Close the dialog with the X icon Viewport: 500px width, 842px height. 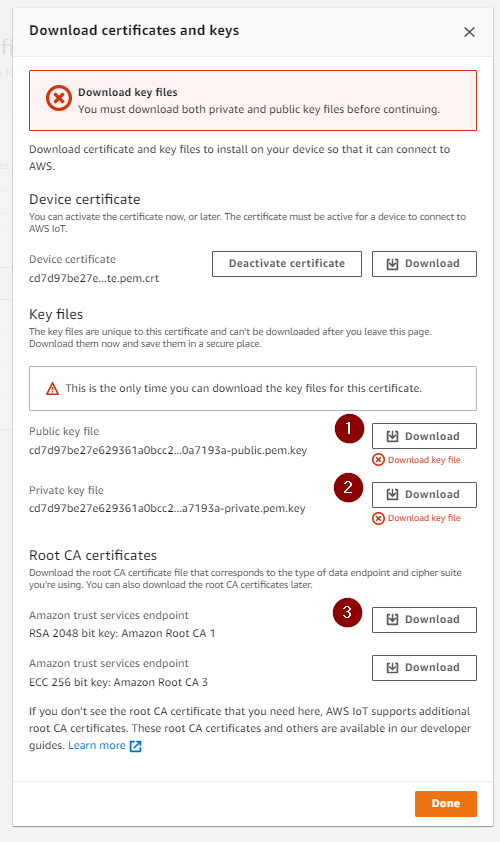469,32
